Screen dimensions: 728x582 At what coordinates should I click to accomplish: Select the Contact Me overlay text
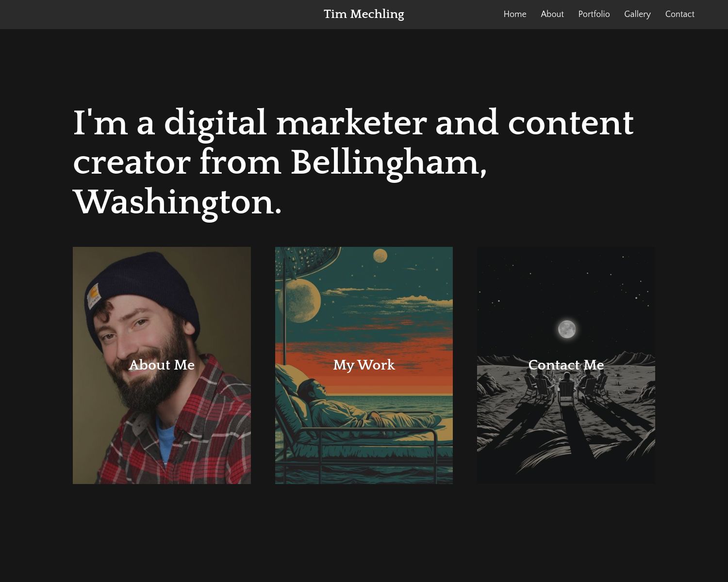pyautogui.click(x=566, y=365)
